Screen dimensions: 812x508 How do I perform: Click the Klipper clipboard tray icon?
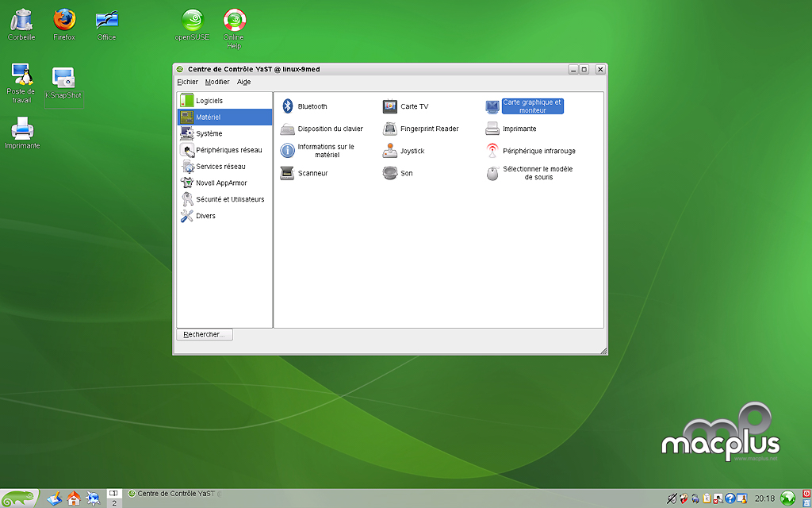pyautogui.click(x=707, y=498)
